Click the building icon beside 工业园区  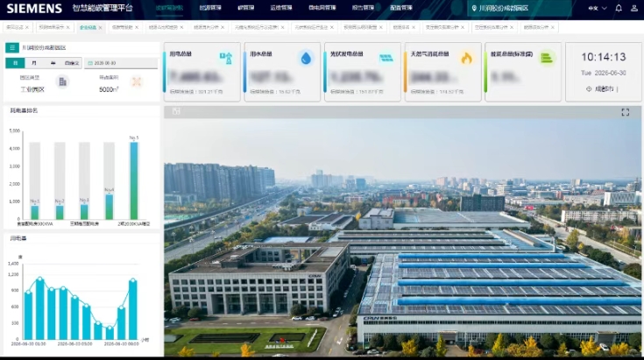62,81
